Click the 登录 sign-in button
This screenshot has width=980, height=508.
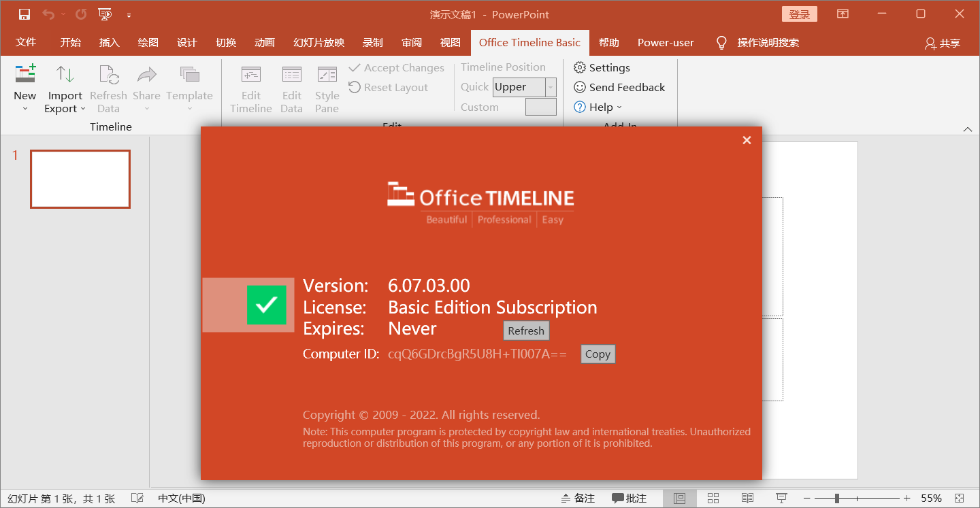pyautogui.click(x=799, y=14)
